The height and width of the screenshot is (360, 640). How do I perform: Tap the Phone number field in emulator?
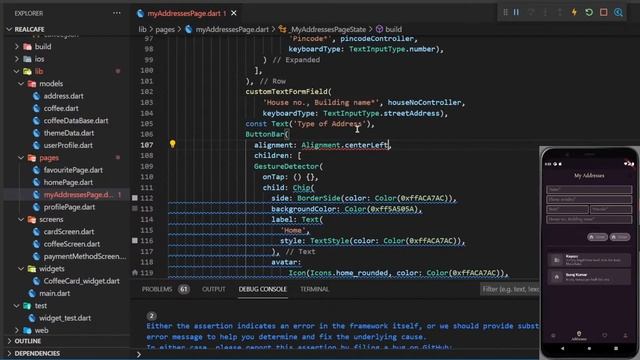coord(589,199)
